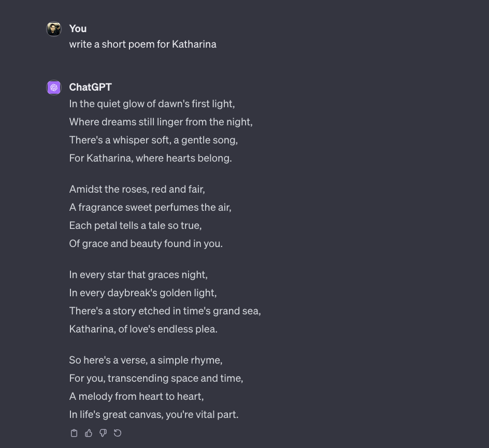Click the line 'Katharina, of love's endless plea.'
Viewport: 489px width, 448px height.
point(143,329)
